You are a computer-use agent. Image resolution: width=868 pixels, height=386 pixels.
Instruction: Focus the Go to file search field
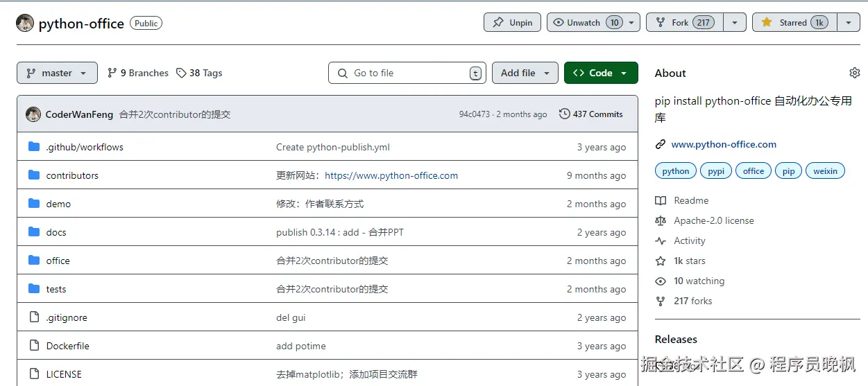407,73
